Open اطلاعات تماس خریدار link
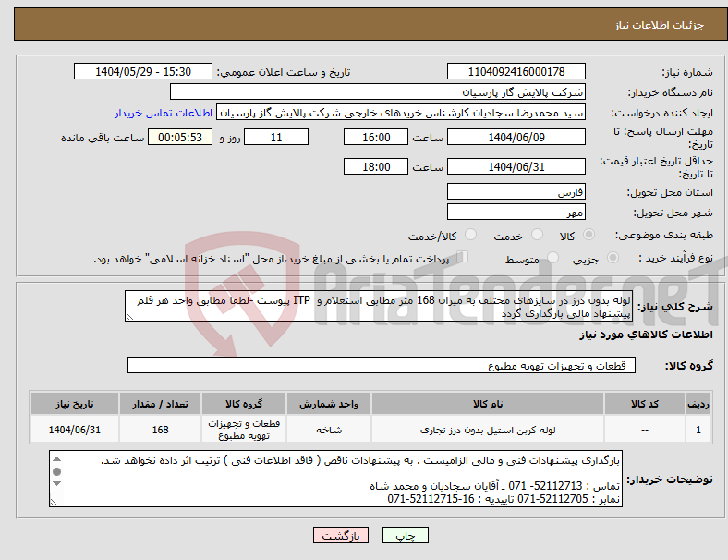Viewport: 728px width, 560px height. (164, 113)
